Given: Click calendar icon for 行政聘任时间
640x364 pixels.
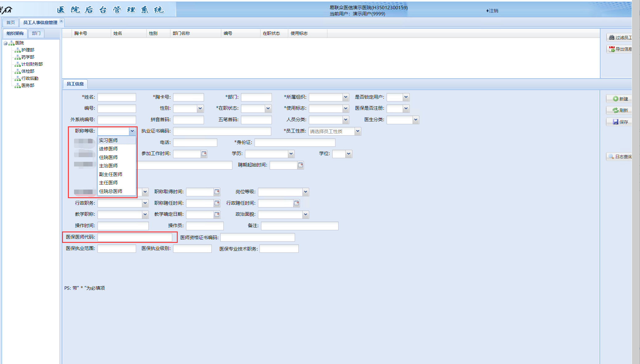Looking at the screenshot, I should 297,203.
